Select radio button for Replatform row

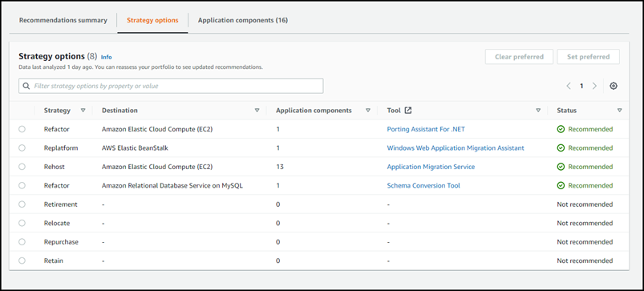[22, 148]
